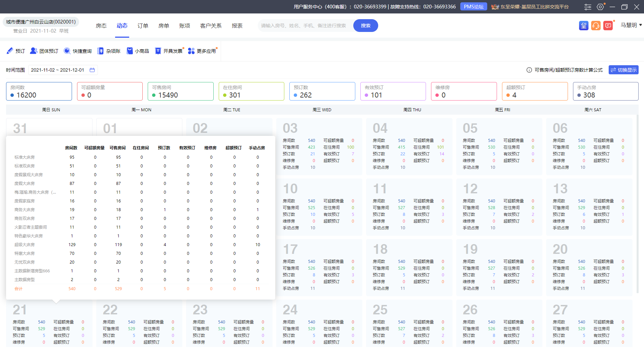The image size is (644, 349).
Task: Click the 商务大床房 row label
Action: [24, 209]
